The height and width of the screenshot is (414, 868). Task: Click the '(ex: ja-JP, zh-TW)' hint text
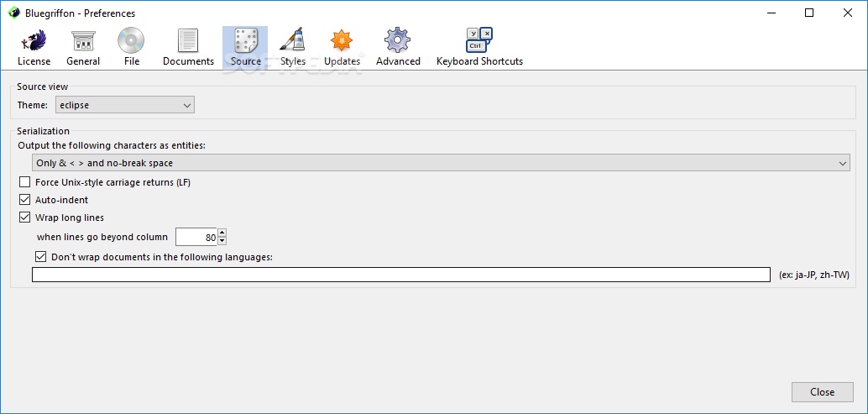click(813, 275)
